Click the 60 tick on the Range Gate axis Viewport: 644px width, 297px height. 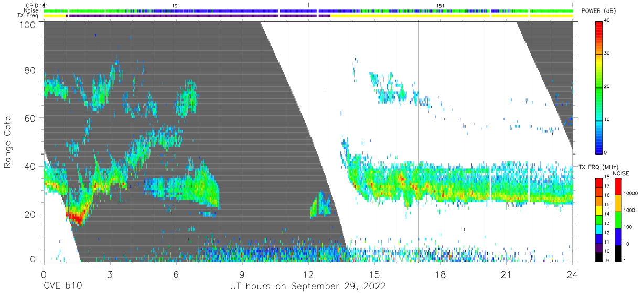[31, 118]
